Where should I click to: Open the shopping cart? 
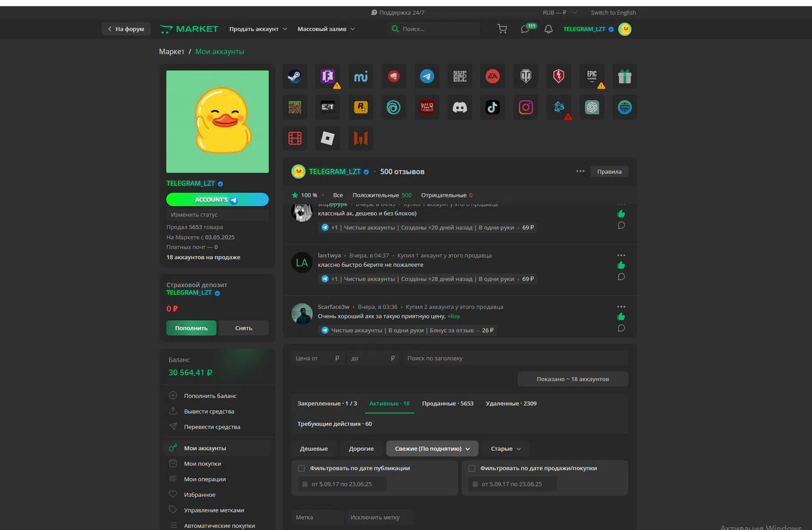coord(502,29)
